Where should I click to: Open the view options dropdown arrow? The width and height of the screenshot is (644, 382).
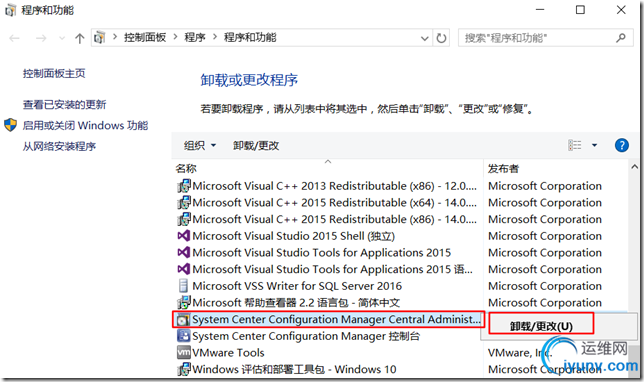coord(594,145)
